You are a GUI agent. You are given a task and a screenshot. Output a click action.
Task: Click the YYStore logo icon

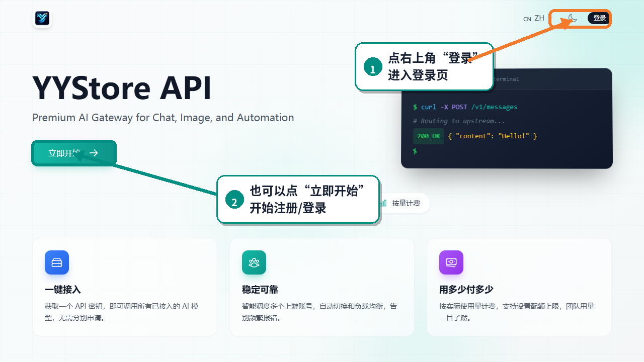(x=42, y=19)
